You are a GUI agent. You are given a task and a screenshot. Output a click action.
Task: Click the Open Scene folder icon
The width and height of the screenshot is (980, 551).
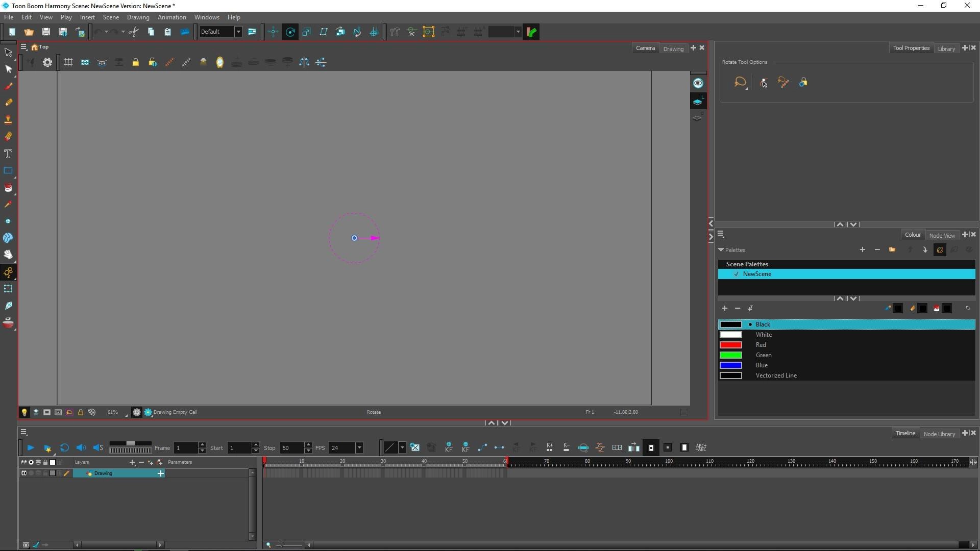click(29, 32)
